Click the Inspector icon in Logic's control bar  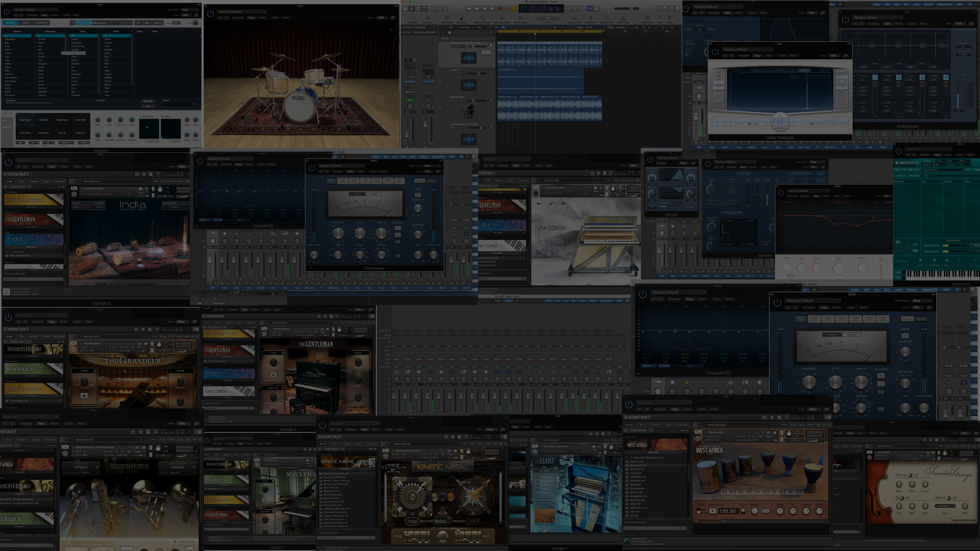point(412,8)
